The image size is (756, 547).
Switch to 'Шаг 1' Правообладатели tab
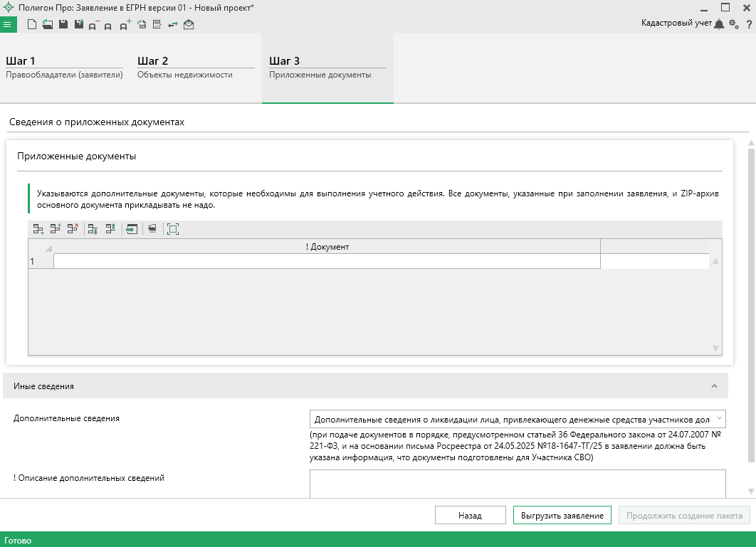[x=64, y=68]
